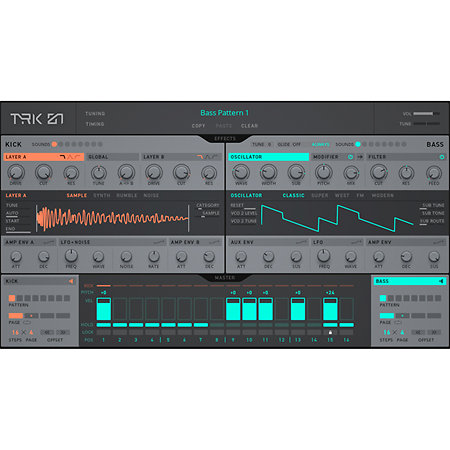The height and width of the screenshot is (450, 450).
Task: Click the left offset arrow in the KICK panel
Action: [x=47, y=332]
